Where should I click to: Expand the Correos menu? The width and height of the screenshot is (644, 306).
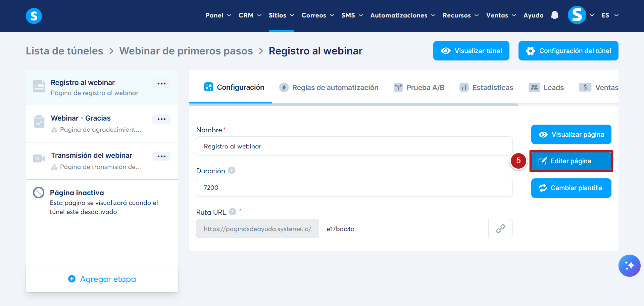[317, 15]
